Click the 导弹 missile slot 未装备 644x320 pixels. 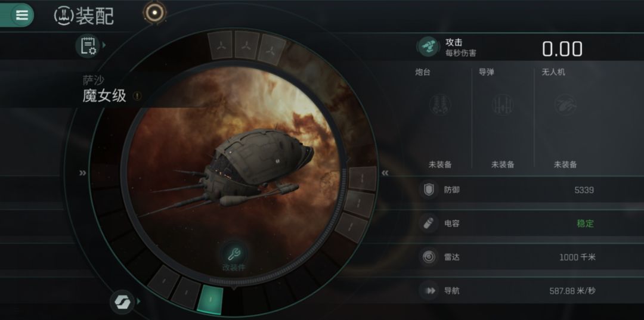pos(503,164)
